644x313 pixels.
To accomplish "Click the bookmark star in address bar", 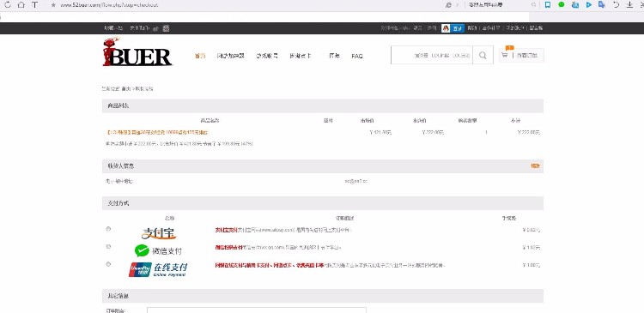I will pos(53,5).
